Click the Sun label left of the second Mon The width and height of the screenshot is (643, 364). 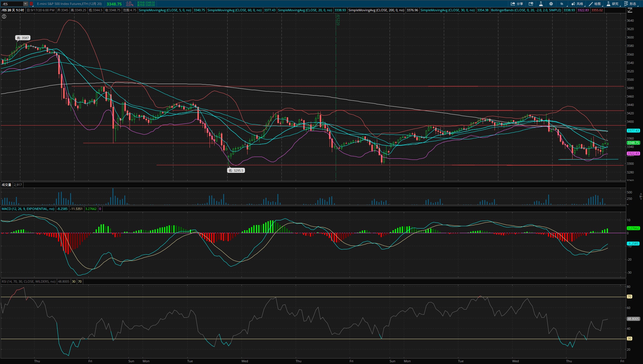[392, 361]
